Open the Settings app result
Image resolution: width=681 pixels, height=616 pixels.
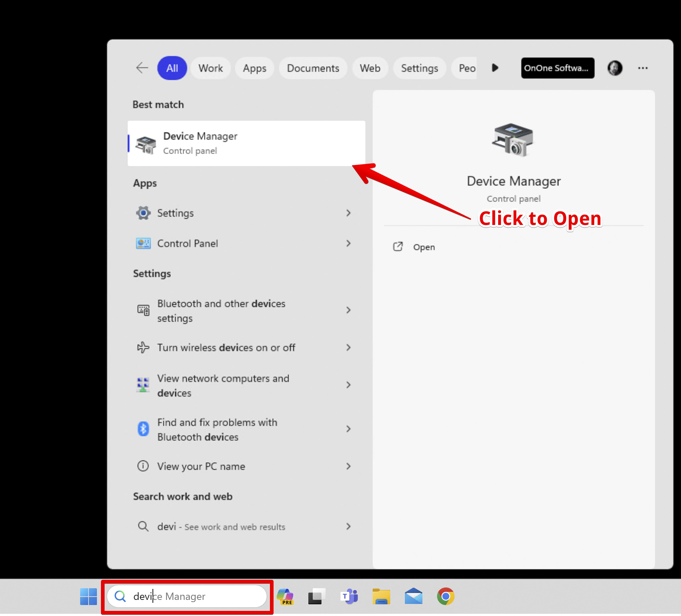[x=243, y=213]
